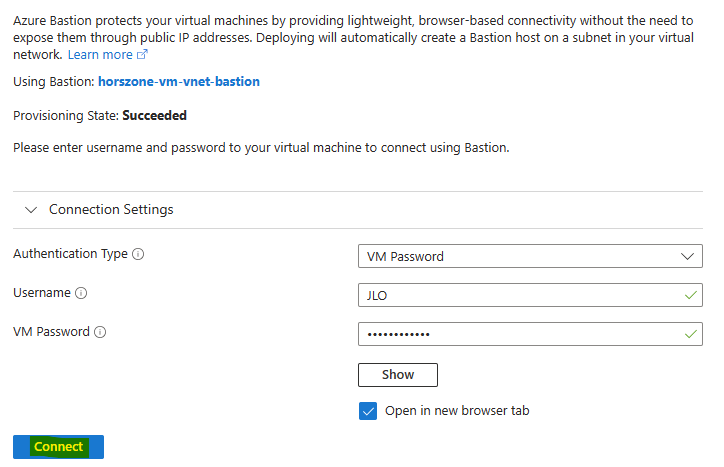The height and width of the screenshot is (467, 724).
Task: Click the green checkmark in the Username field
Action: [690, 295]
